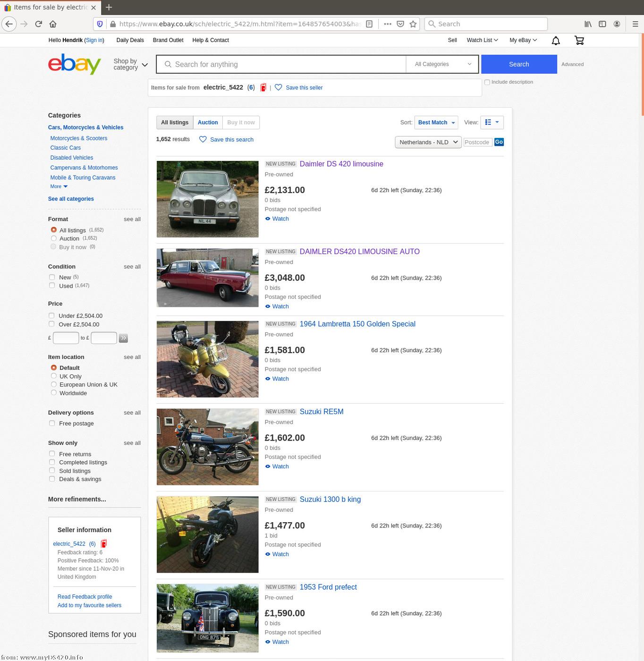Open eBay notifications bell icon
This screenshot has height=661, width=644.
pyautogui.click(x=556, y=41)
